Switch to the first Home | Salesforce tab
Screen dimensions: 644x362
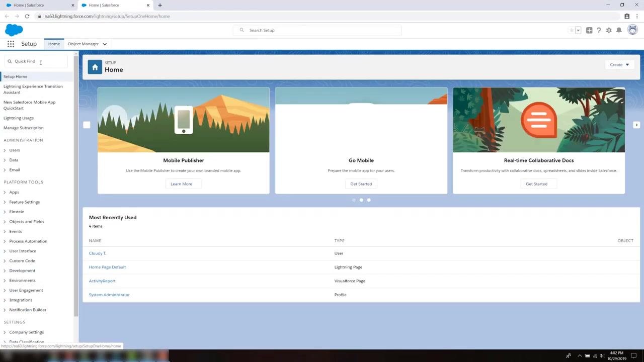38,5
